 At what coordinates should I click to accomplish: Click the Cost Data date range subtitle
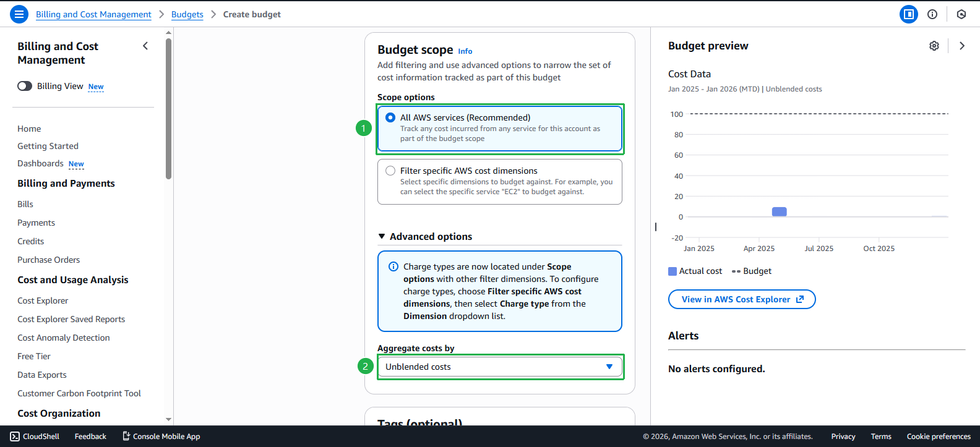[x=745, y=89]
